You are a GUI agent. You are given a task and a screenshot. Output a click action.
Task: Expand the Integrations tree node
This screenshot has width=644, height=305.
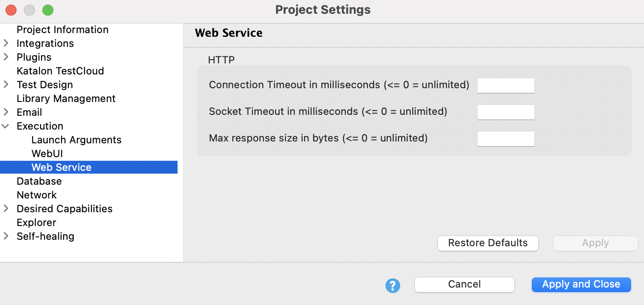[6, 43]
